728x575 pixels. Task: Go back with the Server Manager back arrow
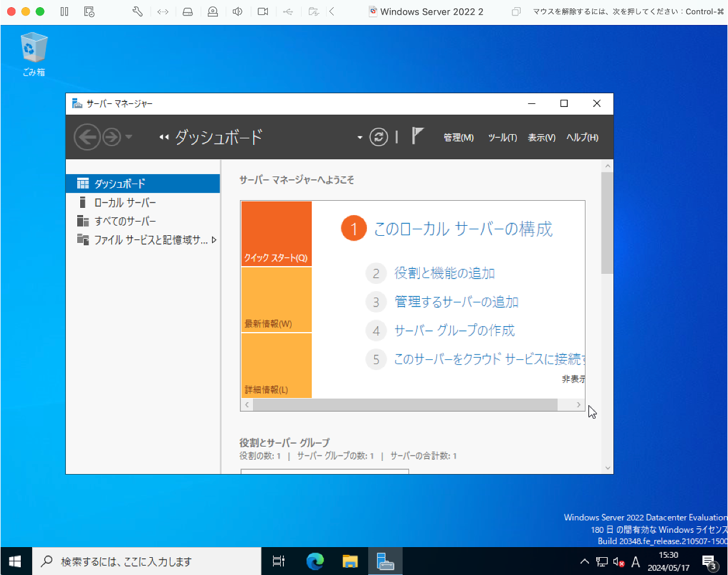point(87,137)
